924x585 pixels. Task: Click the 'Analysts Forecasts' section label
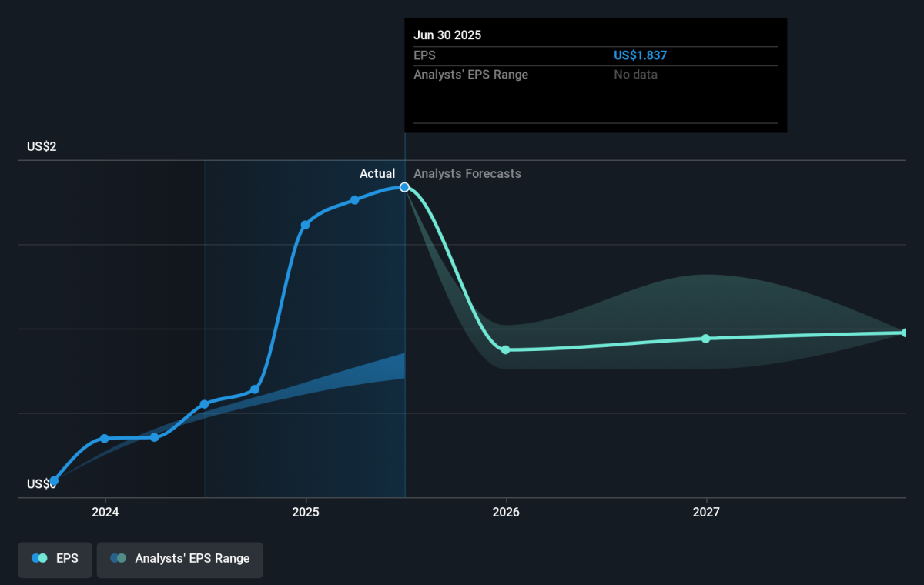[467, 174]
